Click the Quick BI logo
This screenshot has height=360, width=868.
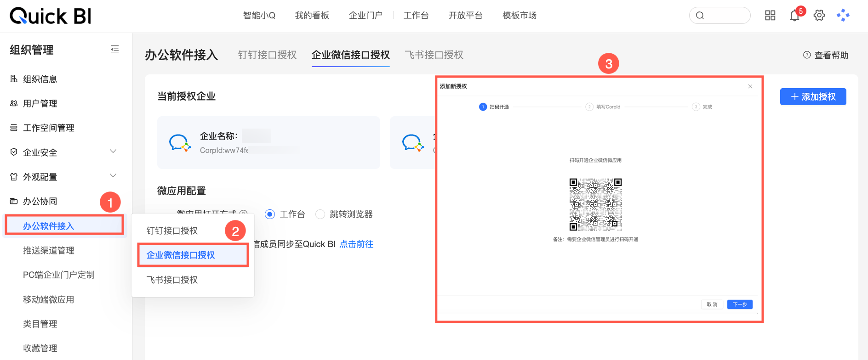tap(51, 16)
